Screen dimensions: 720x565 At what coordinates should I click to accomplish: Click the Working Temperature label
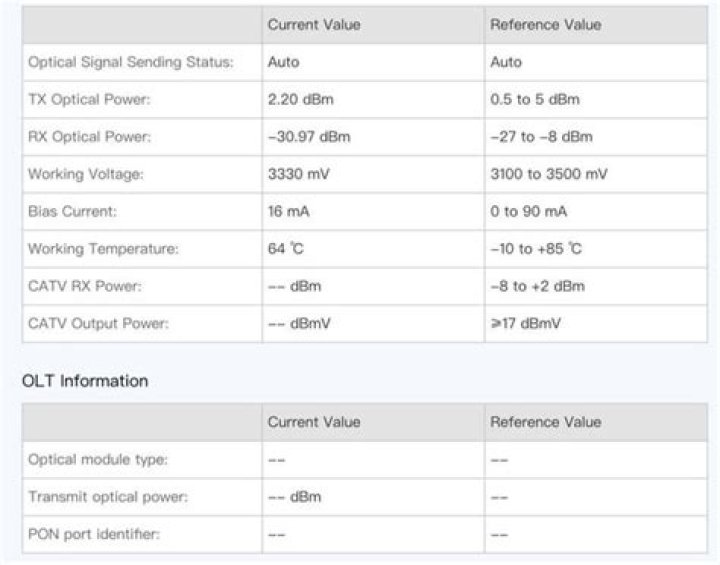pyautogui.click(x=103, y=249)
